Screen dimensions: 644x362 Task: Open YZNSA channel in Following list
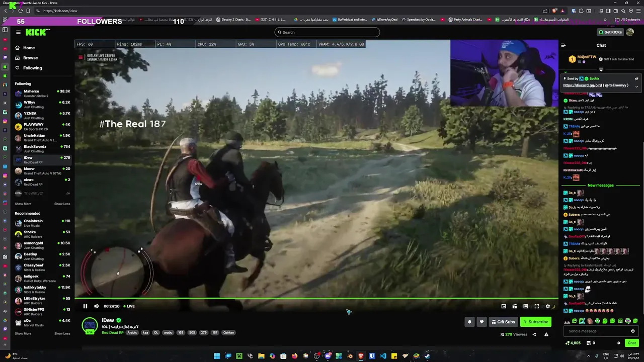point(42,116)
